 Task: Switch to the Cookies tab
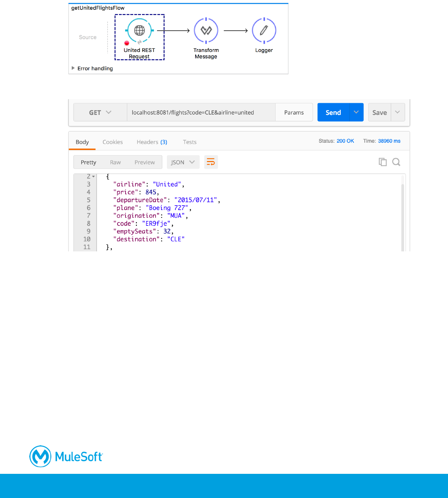click(x=113, y=142)
